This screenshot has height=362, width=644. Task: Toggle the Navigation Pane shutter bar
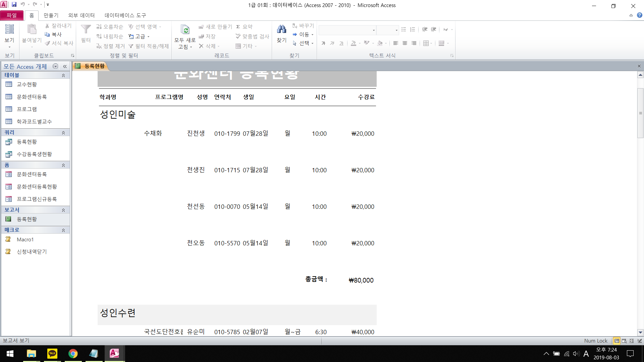(65, 66)
